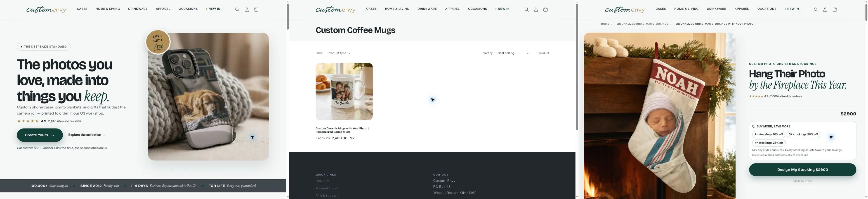Open Occasions menu in Stockings window
868x199 pixels.
point(767,9)
